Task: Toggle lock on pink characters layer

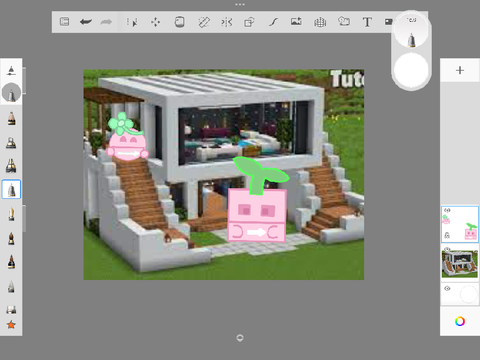Action: click(447, 235)
